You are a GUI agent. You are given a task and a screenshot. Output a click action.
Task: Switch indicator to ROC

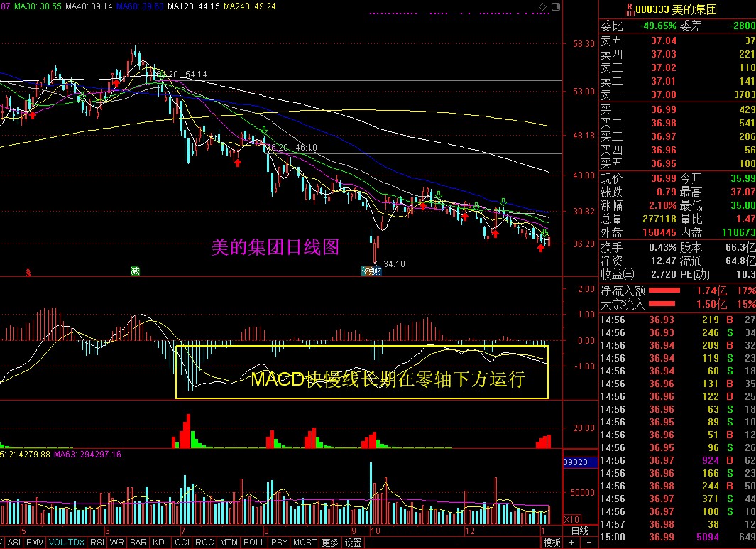click(204, 543)
